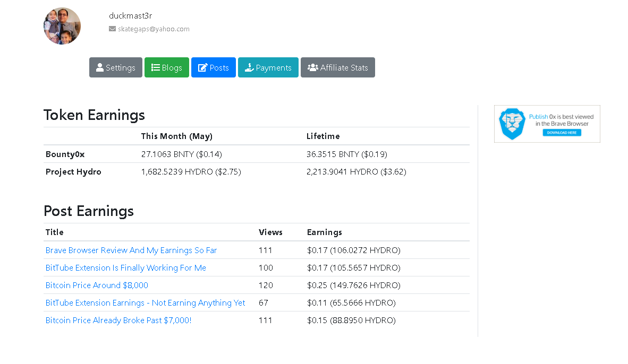Click the duckmast3r profile avatar photo
This screenshot has height=364, width=628.
coord(62,26)
